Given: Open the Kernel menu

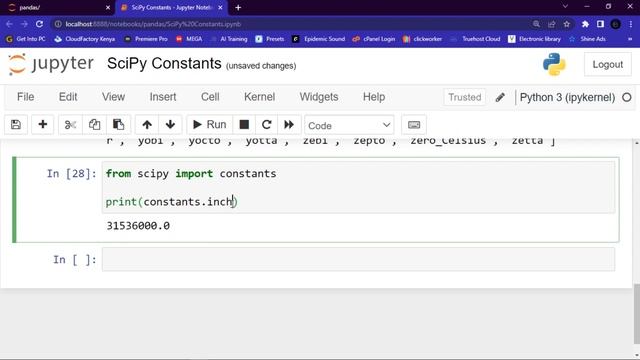Looking at the screenshot, I should coord(259,97).
